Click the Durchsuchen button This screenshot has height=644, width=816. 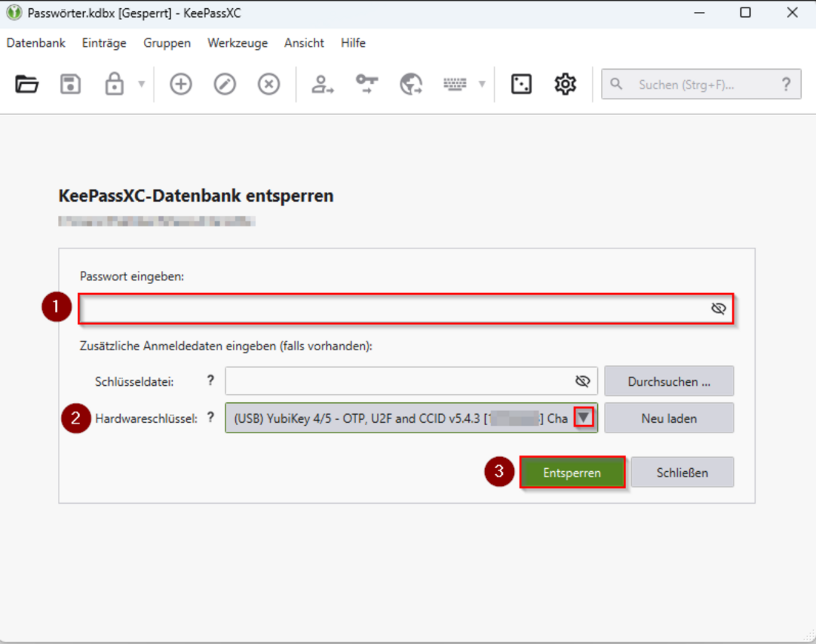click(x=668, y=381)
